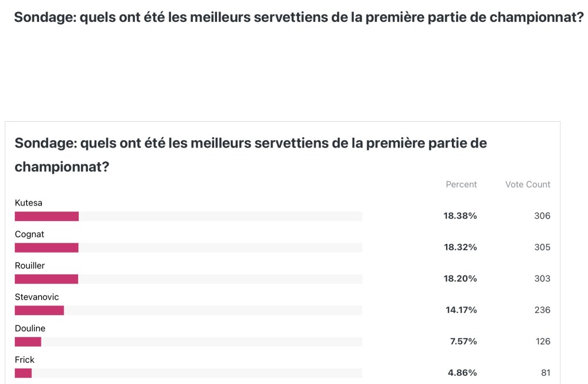The height and width of the screenshot is (384, 588).
Task: Select the Kutesa poll option label
Action: tap(28, 203)
